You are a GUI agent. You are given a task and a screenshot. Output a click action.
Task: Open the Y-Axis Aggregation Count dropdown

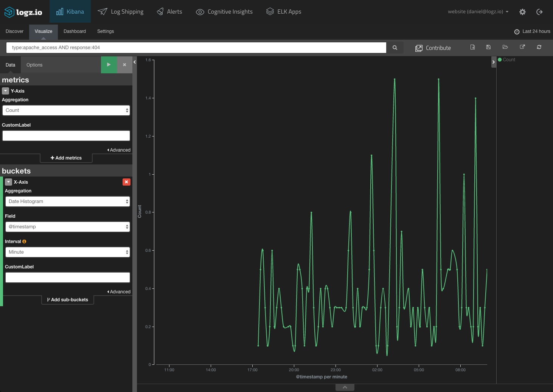[x=66, y=110]
